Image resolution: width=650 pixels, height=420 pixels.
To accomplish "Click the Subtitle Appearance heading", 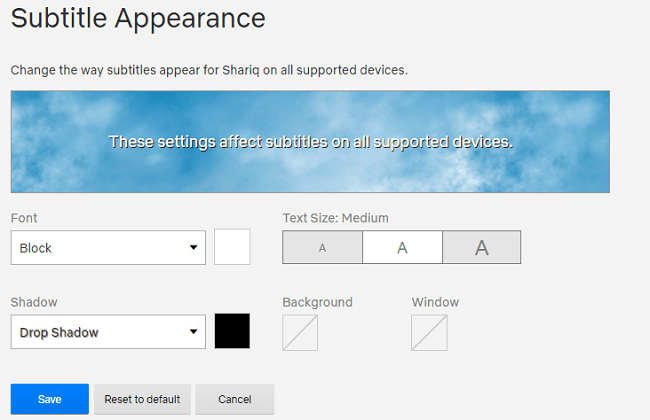I will coord(138,18).
